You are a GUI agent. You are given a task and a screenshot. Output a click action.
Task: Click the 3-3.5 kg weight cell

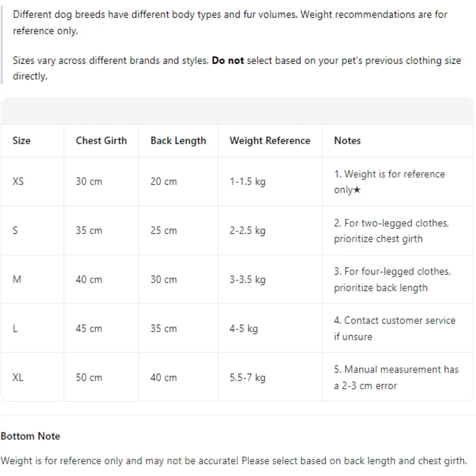(248, 279)
